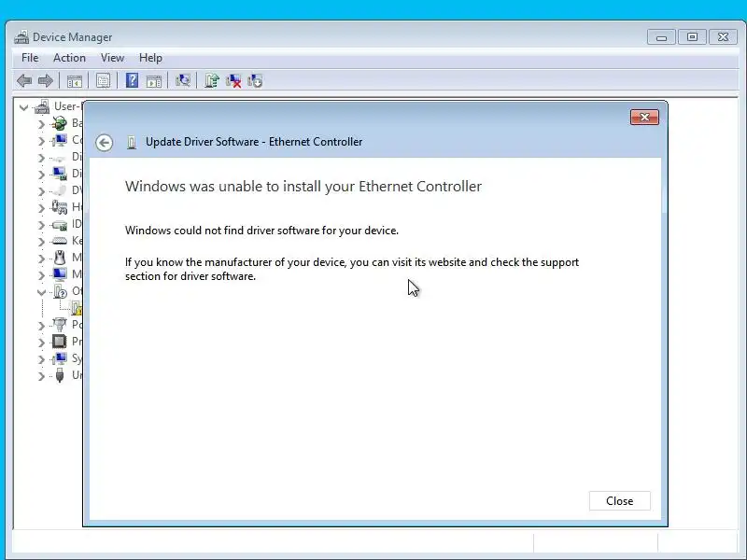Image resolution: width=747 pixels, height=560 pixels.
Task: Click the Device Manager title bar icon
Action: click(21, 37)
